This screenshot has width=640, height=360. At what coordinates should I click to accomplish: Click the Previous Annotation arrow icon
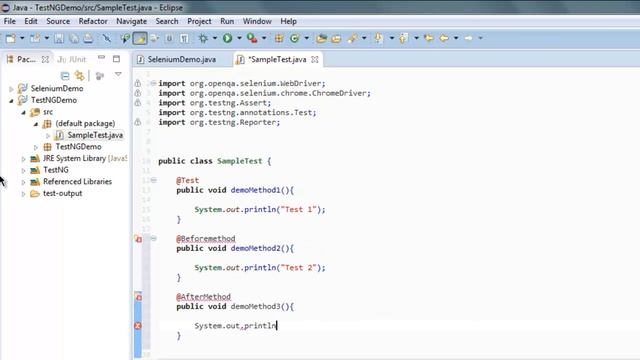click(x=404, y=38)
